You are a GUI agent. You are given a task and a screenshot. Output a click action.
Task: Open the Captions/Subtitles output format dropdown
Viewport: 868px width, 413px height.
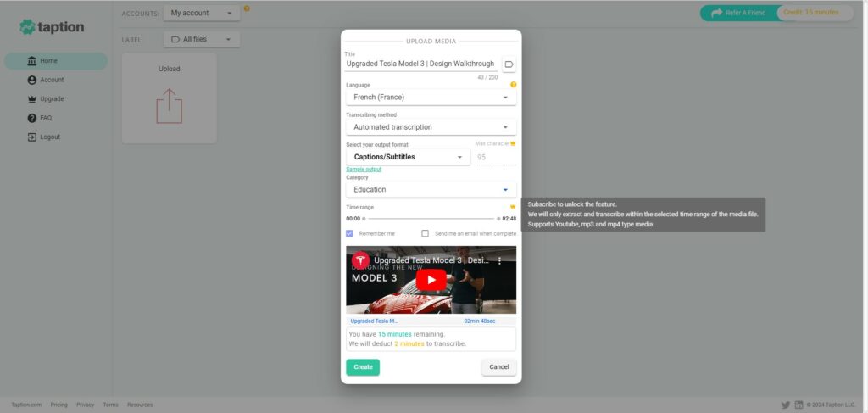[x=408, y=157]
